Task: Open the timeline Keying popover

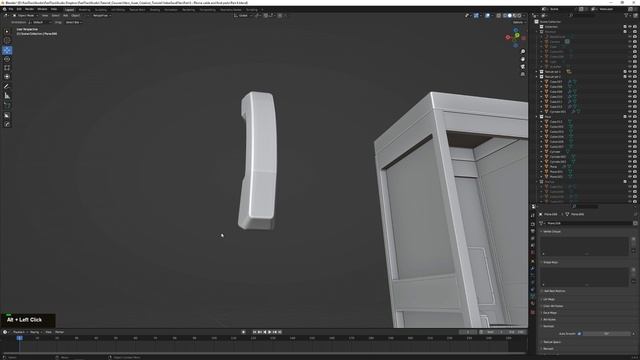Action: [35, 332]
